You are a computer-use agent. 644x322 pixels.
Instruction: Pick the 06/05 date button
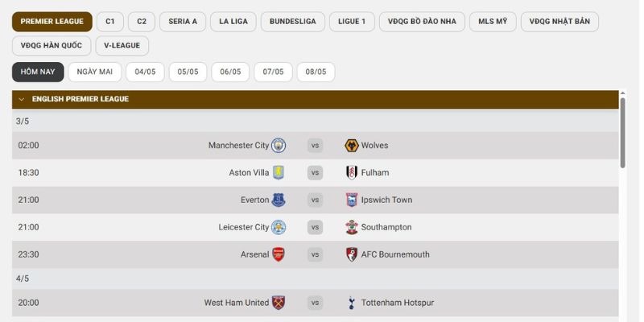(x=230, y=72)
